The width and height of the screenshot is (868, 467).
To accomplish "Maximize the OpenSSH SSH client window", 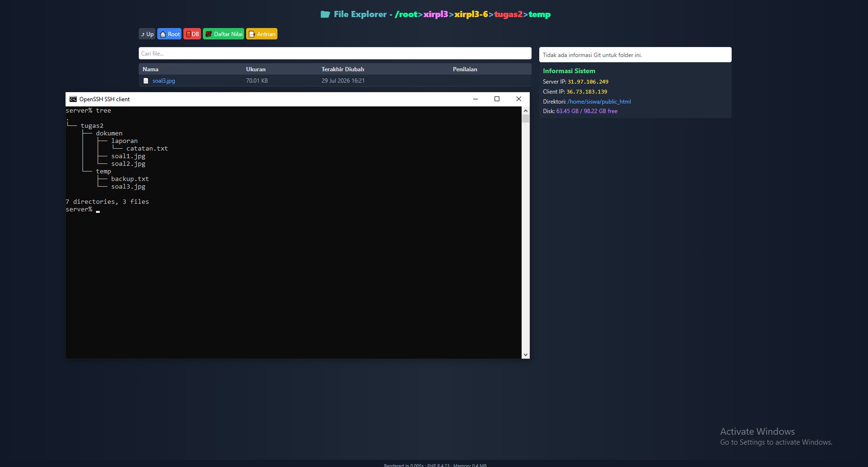I will click(497, 99).
